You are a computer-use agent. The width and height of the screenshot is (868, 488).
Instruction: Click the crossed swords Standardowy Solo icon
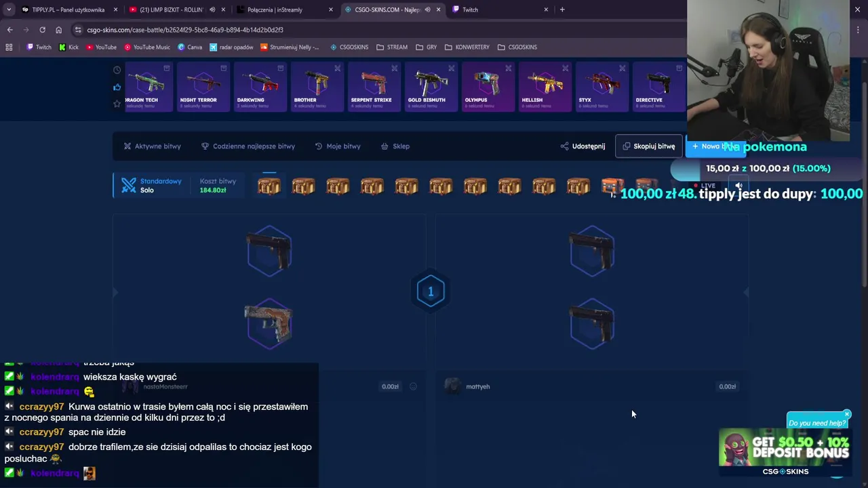129,186
